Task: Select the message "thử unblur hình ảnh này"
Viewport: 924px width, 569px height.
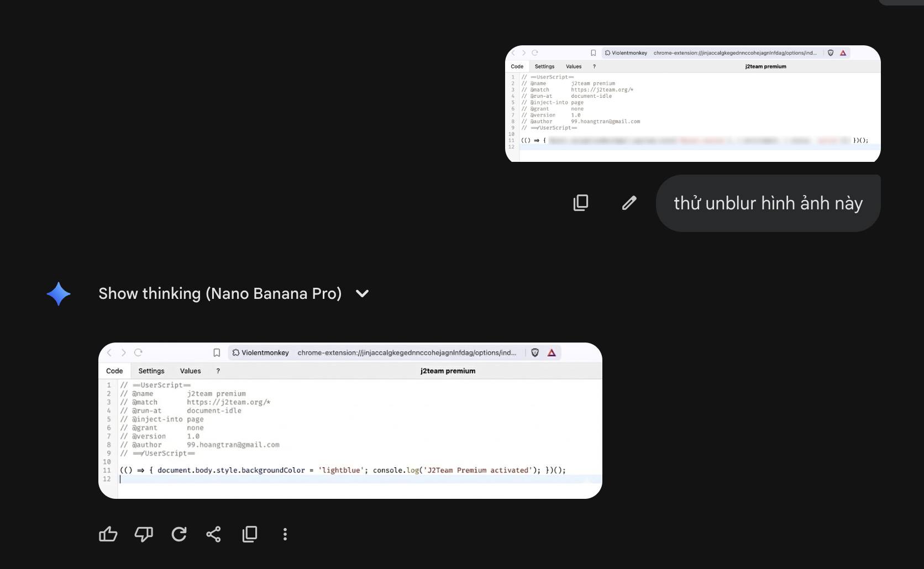Action: pos(768,203)
